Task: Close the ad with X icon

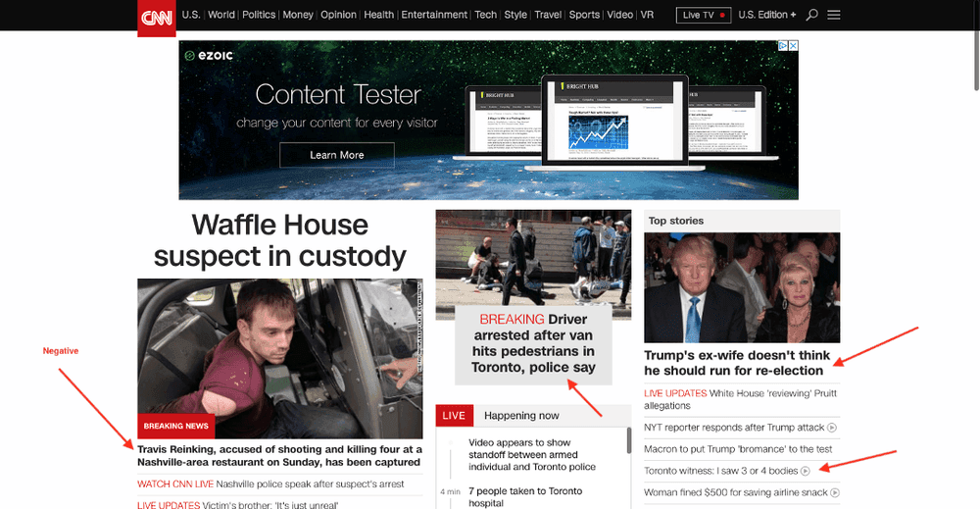Action: (793, 46)
